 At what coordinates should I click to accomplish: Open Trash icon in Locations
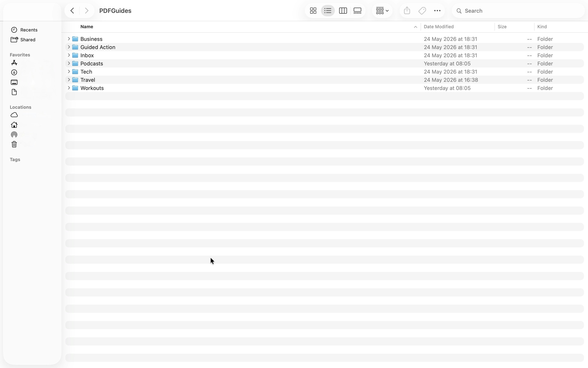click(x=14, y=144)
